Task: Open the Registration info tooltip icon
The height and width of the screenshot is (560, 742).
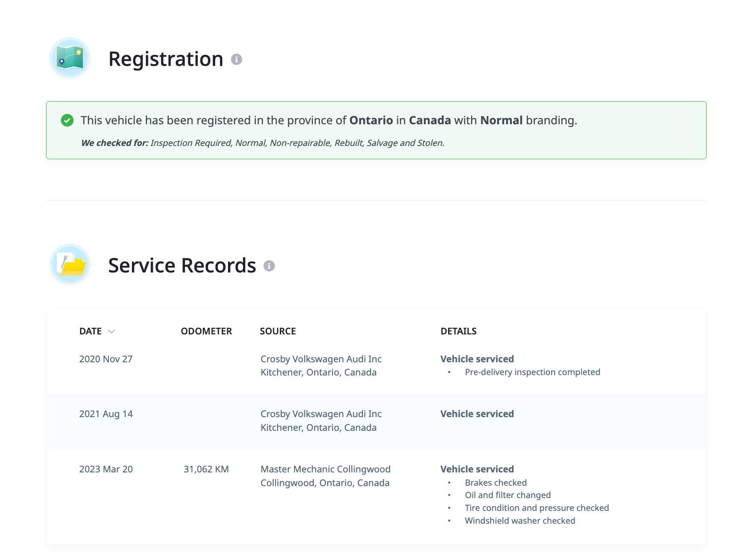Action: (x=236, y=59)
